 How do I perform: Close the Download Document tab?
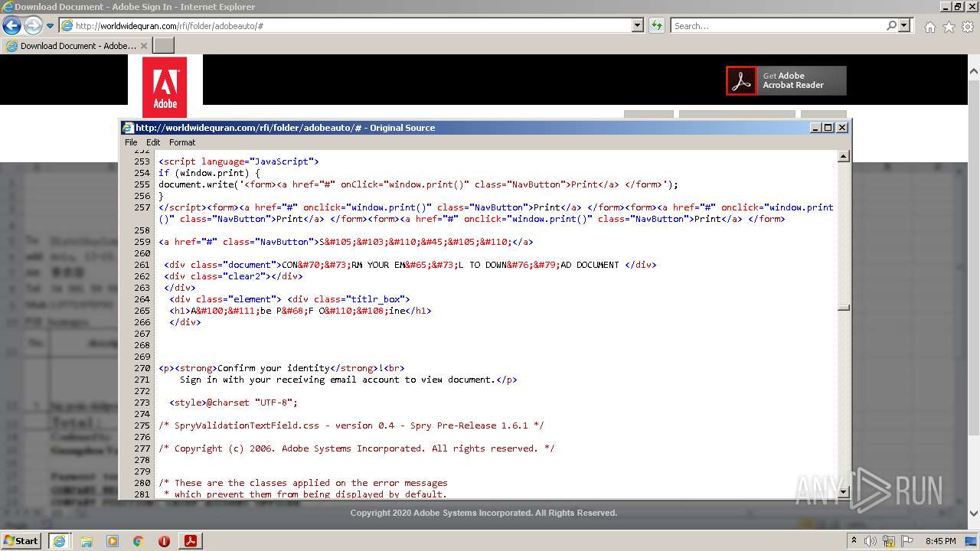(144, 46)
